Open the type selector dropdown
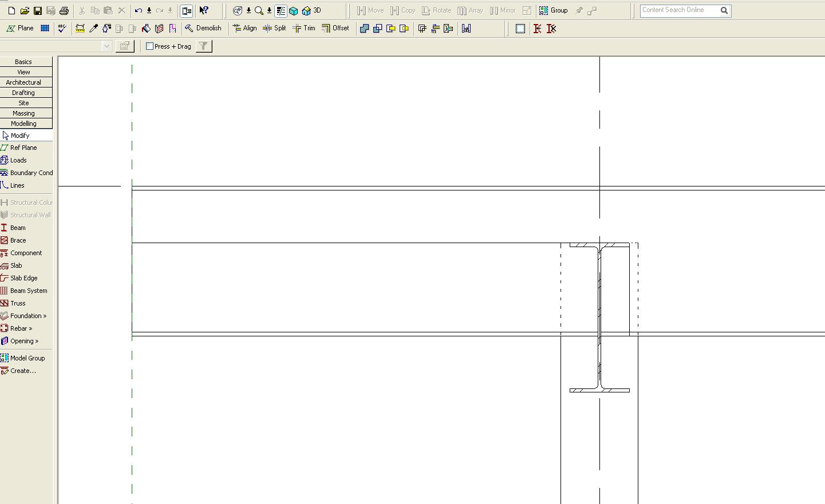825x504 pixels. point(106,46)
